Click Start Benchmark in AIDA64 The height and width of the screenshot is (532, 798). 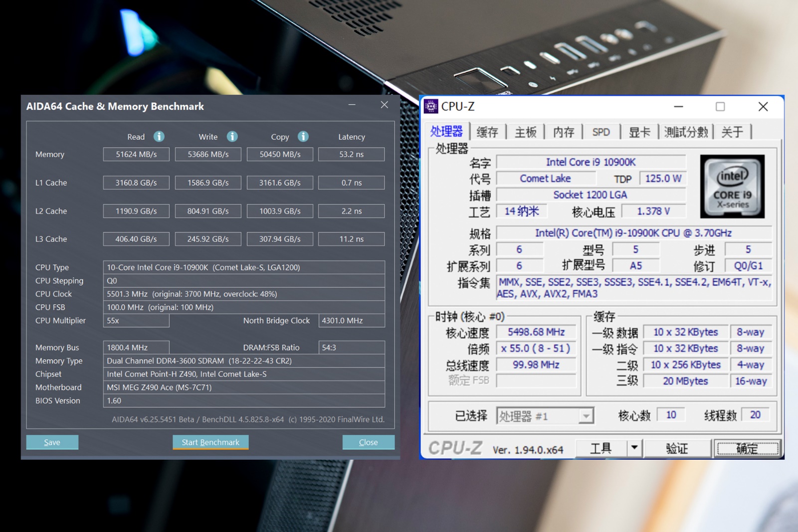coord(210,442)
